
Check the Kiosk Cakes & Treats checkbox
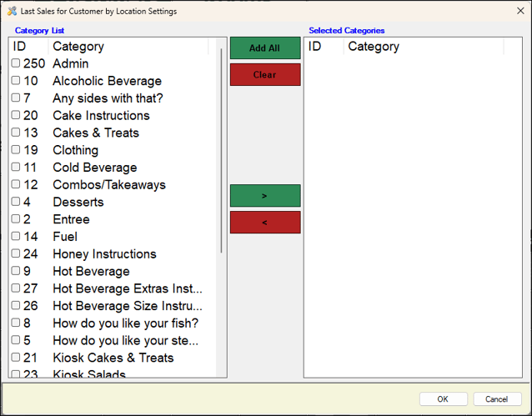point(16,358)
